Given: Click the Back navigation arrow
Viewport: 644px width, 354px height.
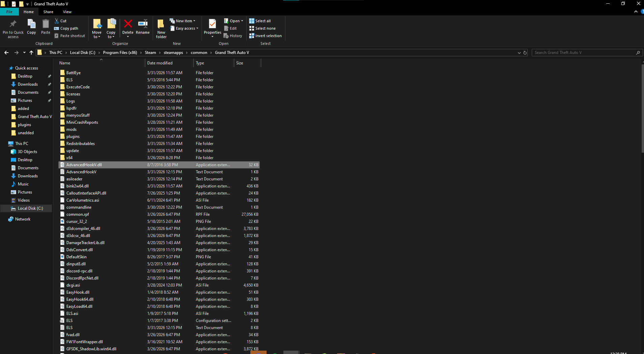Looking at the screenshot, I should click(x=6, y=53).
